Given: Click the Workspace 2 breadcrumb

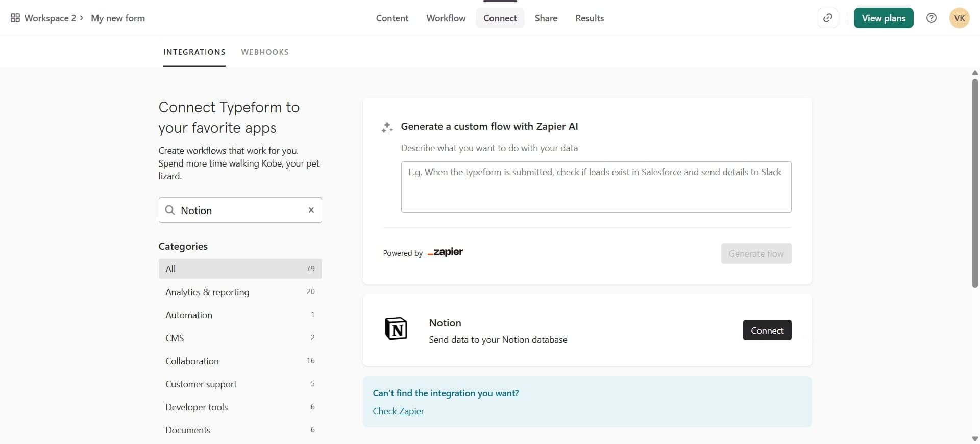Looking at the screenshot, I should tap(50, 18).
